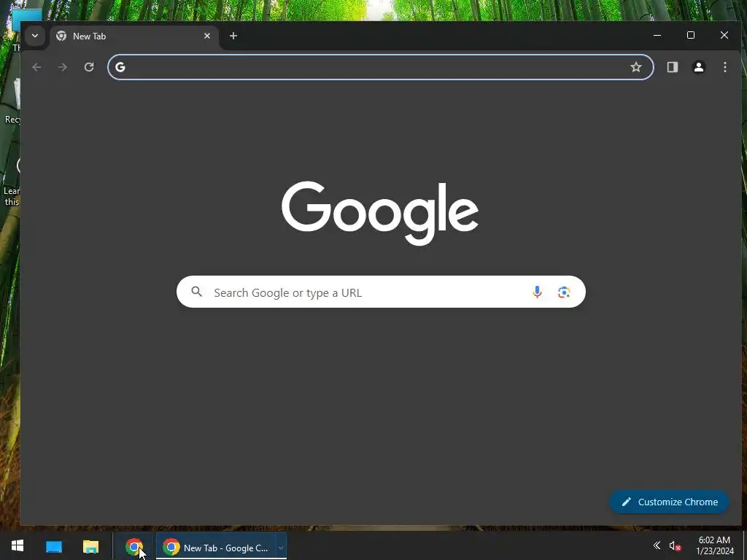The image size is (747, 560).
Task: Bookmark this tab with the star icon
Action: 635,67
